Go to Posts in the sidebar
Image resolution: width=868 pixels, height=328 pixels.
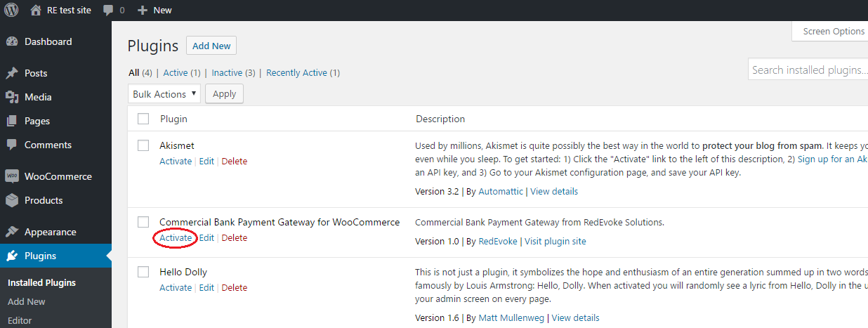click(x=36, y=73)
